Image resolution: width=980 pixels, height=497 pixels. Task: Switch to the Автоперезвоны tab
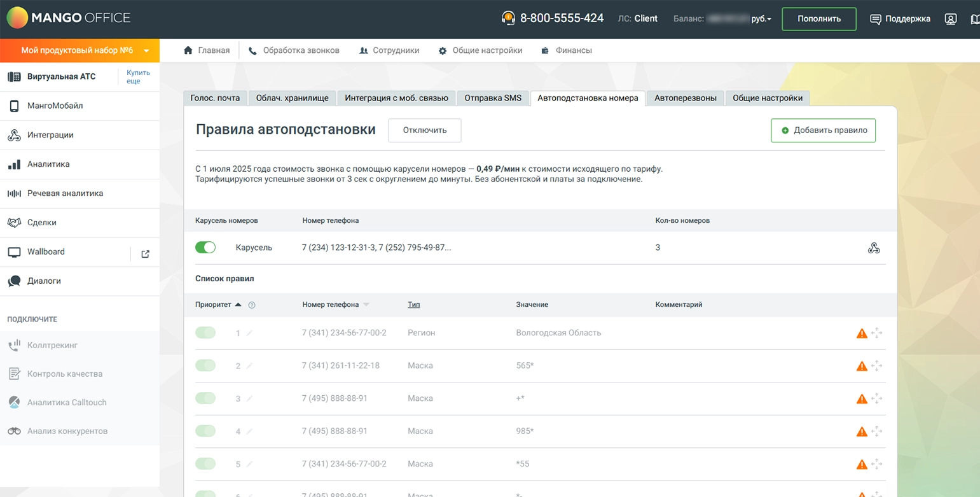tap(685, 98)
